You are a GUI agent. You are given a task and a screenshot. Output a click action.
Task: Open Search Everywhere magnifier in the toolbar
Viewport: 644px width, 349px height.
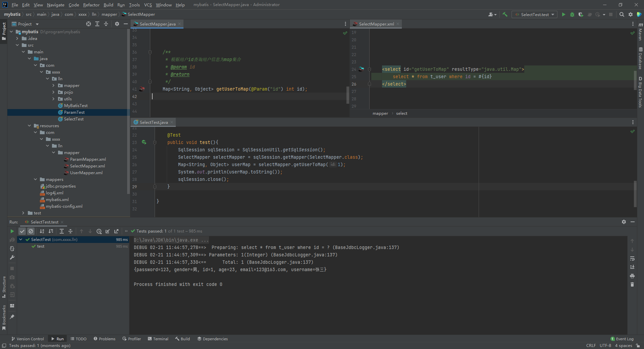pos(622,14)
